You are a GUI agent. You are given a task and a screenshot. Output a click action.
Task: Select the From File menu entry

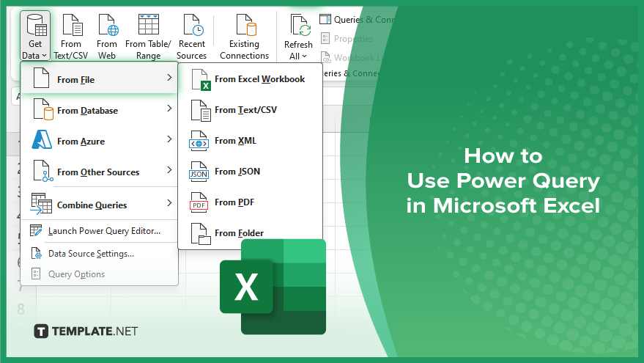[99, 78]
